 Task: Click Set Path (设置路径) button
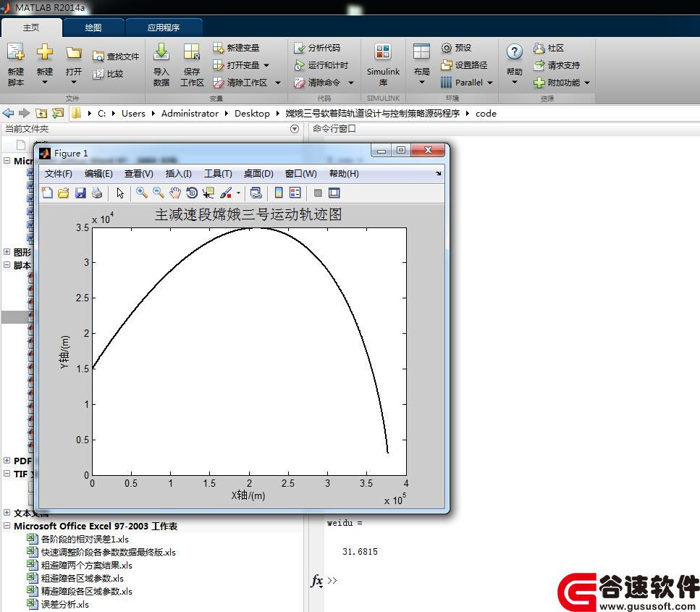point(464,65)
